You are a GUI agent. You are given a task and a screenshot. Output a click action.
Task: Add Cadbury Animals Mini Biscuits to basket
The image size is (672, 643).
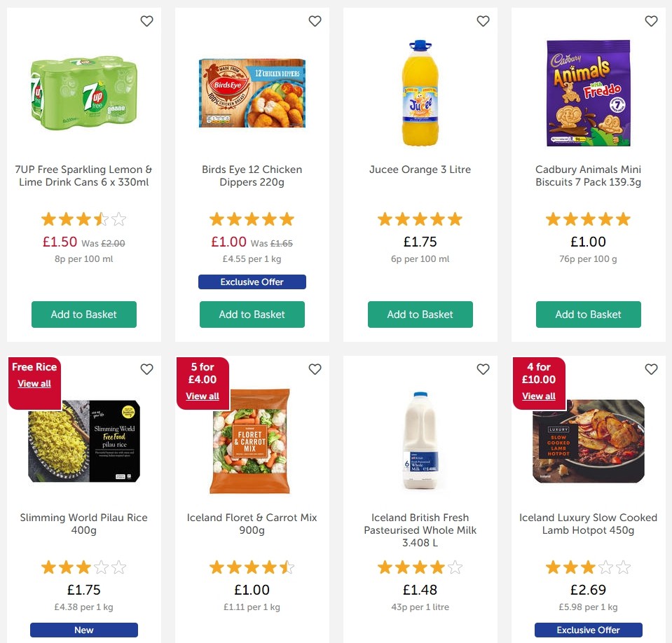click(x=588, y=314)
